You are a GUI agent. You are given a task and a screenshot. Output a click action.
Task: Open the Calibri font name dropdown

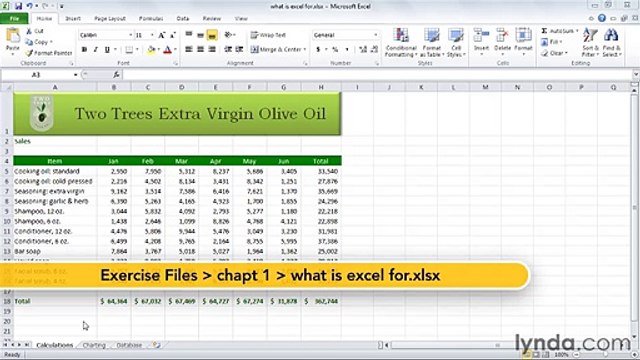point(131,35)
